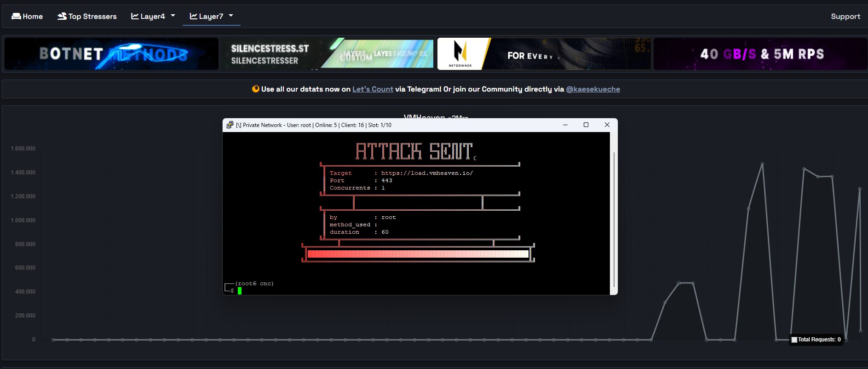Expand the Layer4 dropdown arrow
The width and height of the screenshot is (868, 369).
click(173, 16)
